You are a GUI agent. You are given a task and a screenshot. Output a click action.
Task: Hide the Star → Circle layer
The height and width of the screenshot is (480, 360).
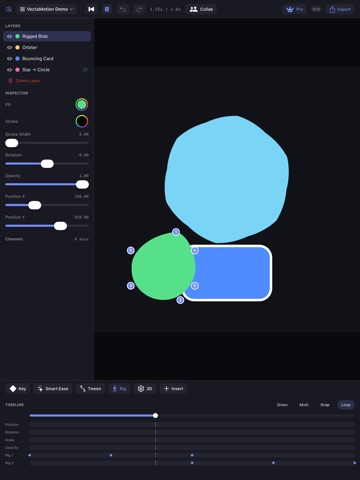tap(9, 70)
